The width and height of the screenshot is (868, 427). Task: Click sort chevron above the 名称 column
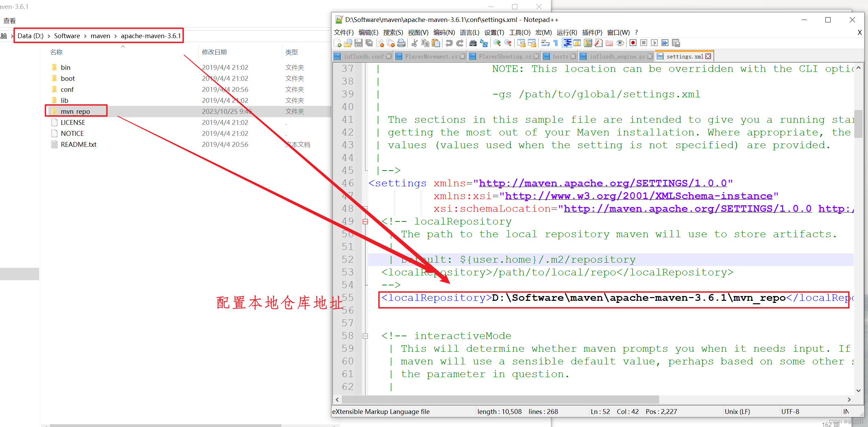coord(123,46)
